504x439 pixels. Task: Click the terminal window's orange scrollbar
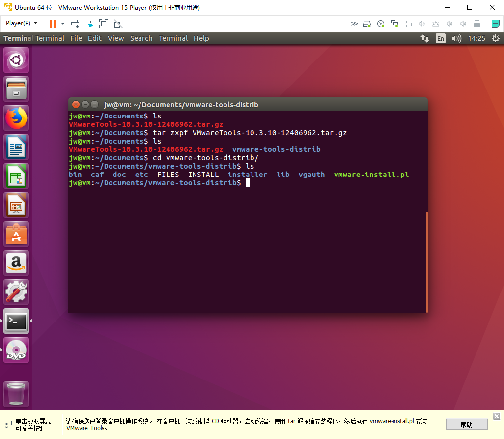pos(427,262)
